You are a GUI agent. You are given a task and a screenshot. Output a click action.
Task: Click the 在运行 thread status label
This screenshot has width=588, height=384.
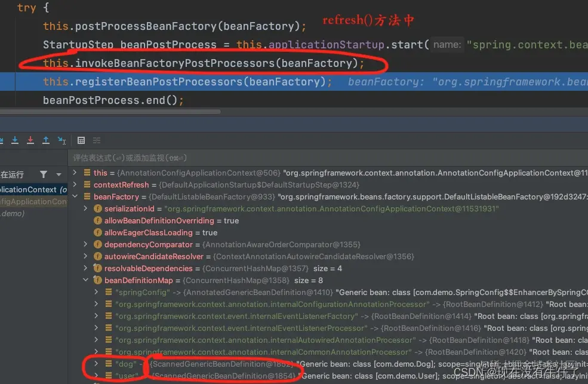click(12, 175)
